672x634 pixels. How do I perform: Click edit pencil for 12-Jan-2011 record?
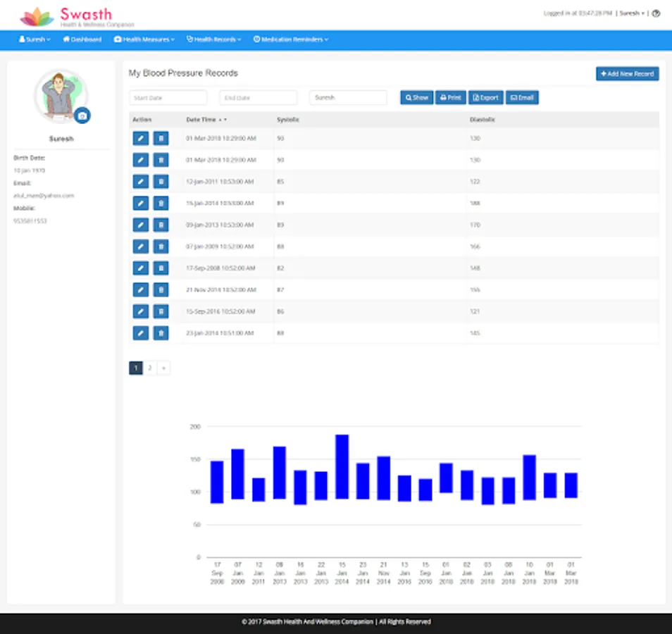coord(141,182)
